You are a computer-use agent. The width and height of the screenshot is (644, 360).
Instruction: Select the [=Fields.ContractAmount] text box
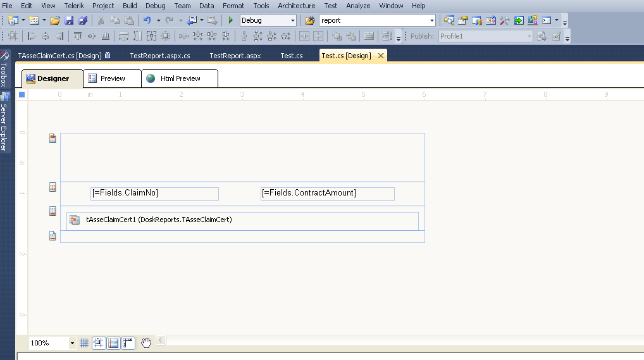pyautogui.click(x=327, y=194)
